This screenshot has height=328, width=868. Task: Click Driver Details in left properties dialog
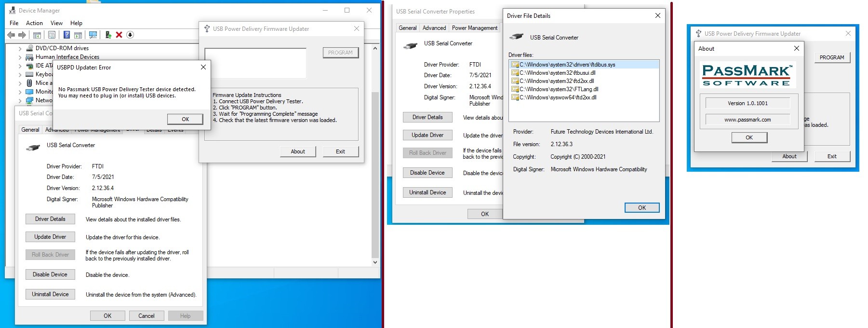coord(50,219)
